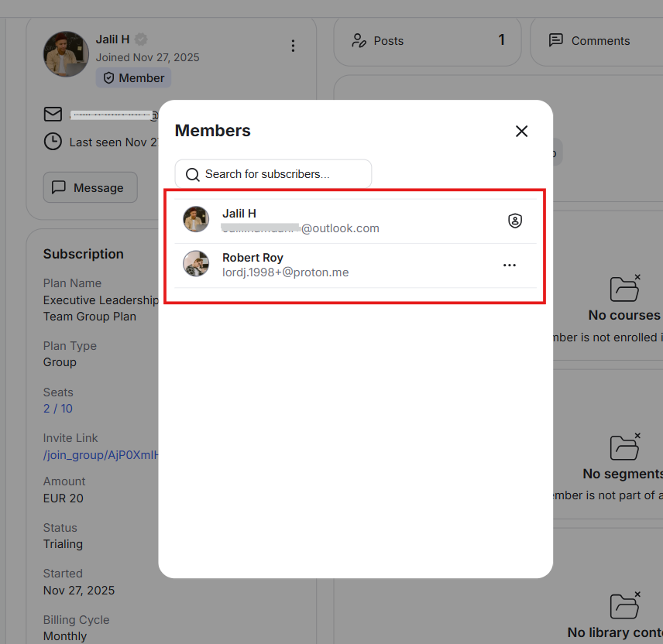Click the profile photo of Jalil H

[x=66, y=54]
